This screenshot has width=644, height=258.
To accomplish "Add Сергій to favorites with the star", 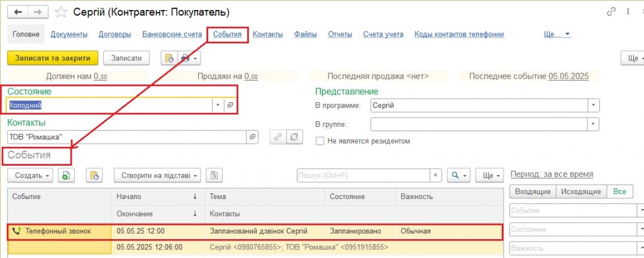I will pyautogui.click(x=61, y=12).
